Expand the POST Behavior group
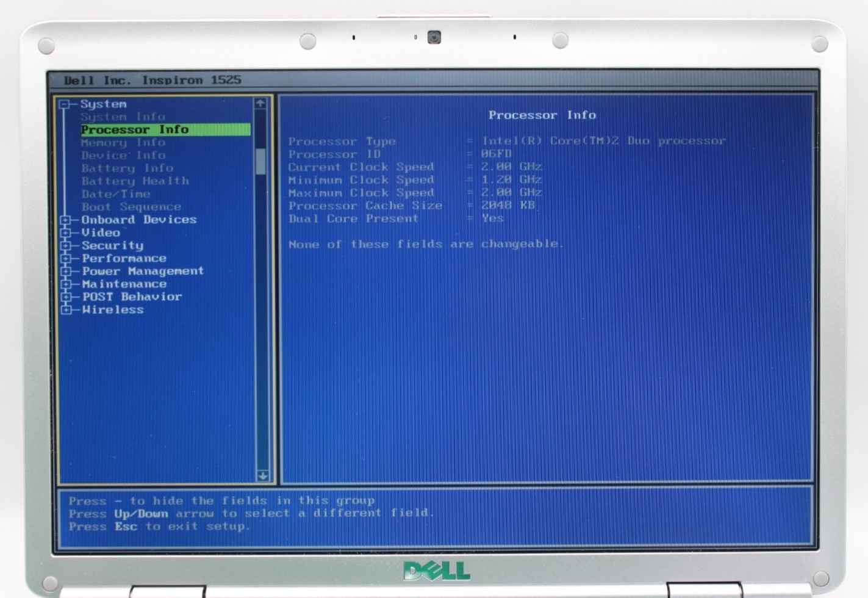The height and width of the screenshot is (598, 868). (x=66, y=297)
